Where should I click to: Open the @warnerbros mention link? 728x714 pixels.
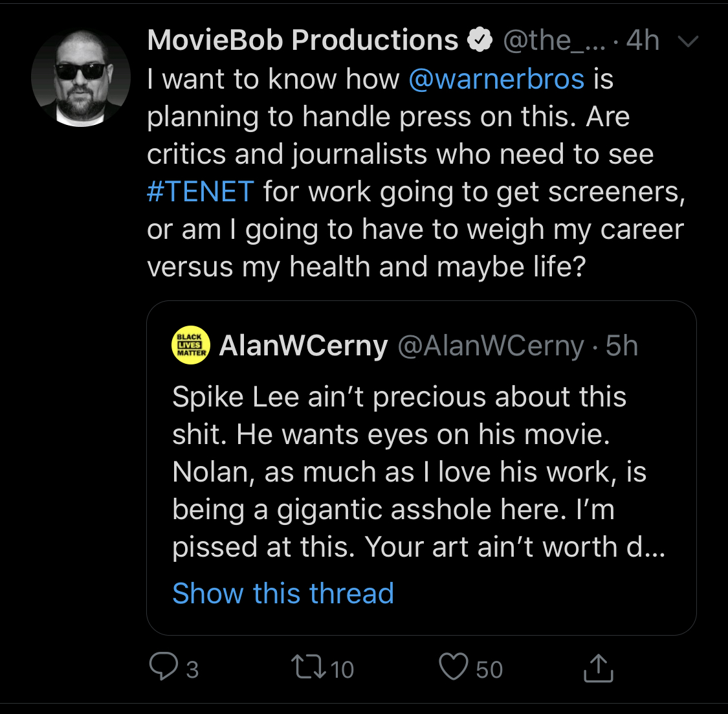[496, 79]
